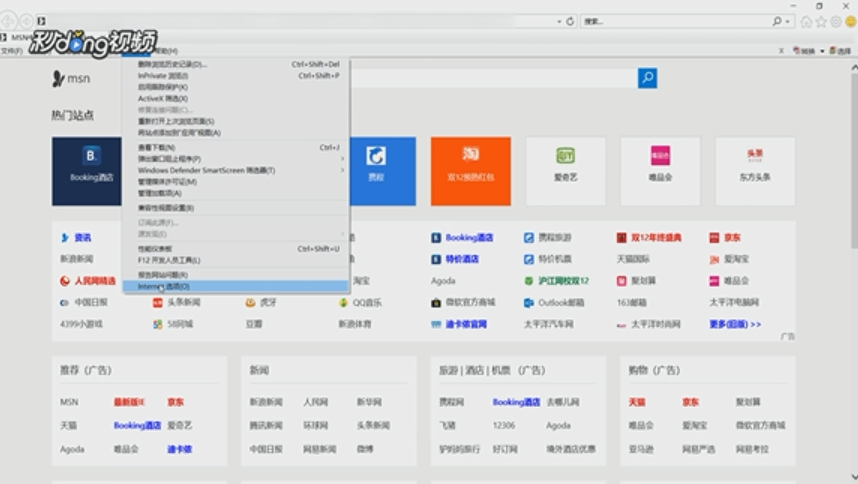
Task: Click the 转换 toolbar button
Action: pyautogui.click(x=804, y=51)
